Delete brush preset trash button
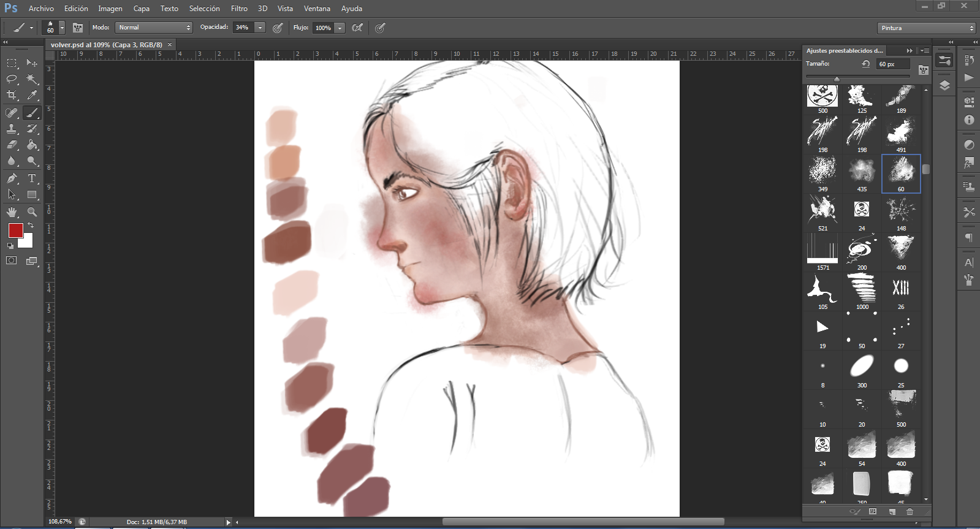The image size is (980, 529). (x=910, y=511)
